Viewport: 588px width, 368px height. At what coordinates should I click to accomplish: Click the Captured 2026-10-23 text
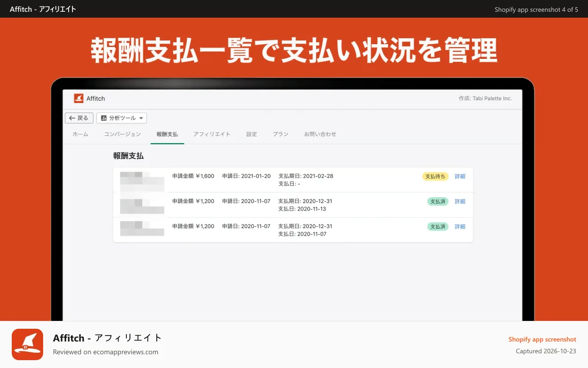point(546,351)
